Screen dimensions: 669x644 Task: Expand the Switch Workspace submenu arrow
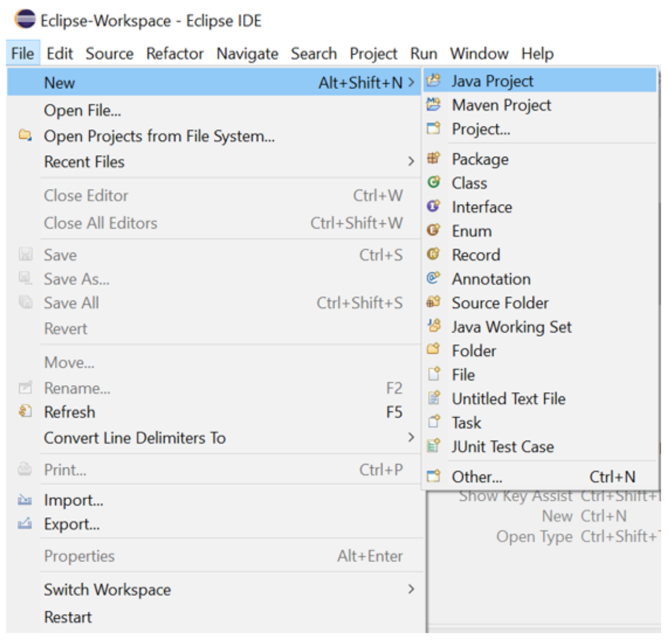pyautogui.click(x=411, y=589)
